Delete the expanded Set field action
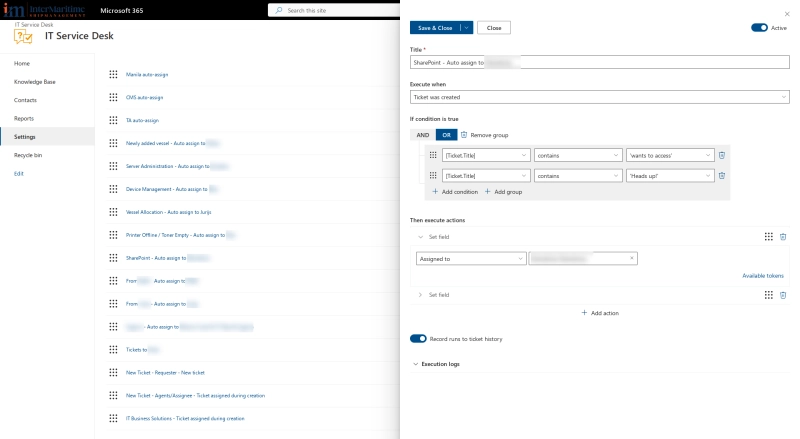 783,237
